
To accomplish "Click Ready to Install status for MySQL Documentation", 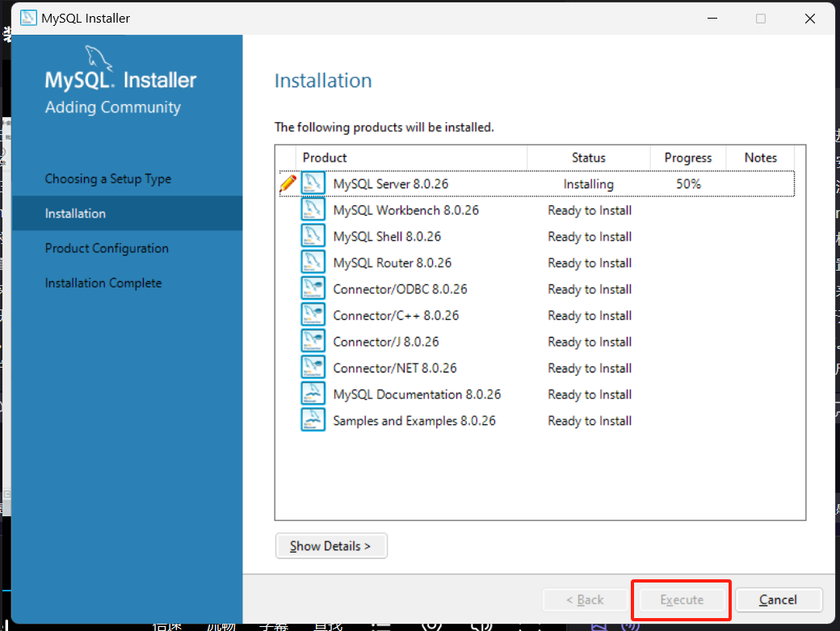I will pyautogui.click(x=590, y=394).
